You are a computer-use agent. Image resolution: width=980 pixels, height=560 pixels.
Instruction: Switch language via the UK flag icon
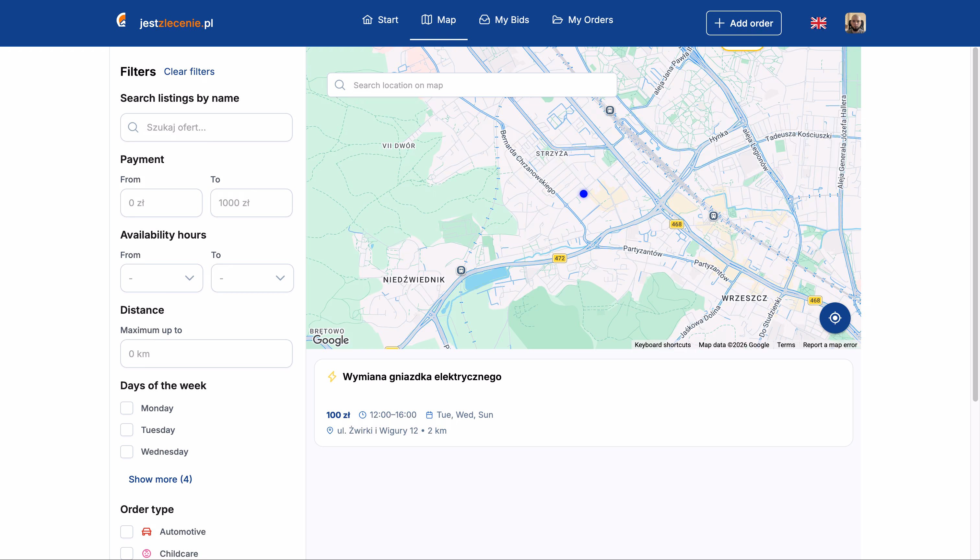[x=818, y=23]
